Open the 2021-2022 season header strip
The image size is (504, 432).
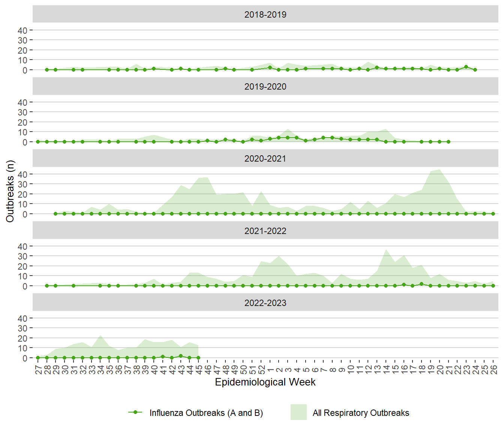point(265,231)
